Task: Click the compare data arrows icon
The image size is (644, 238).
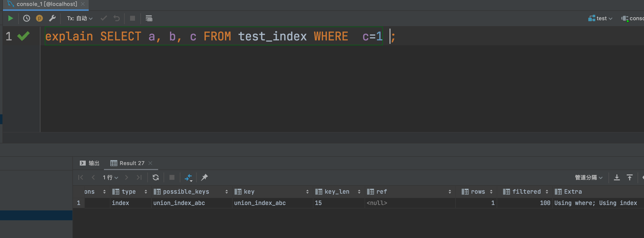Action: pyautogui.click(x=188, y=177)
